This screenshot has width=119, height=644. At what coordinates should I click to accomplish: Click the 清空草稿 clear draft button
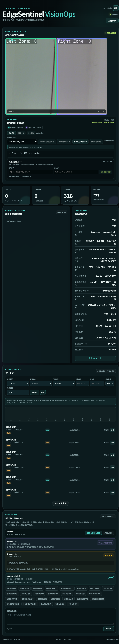point(31,133)
